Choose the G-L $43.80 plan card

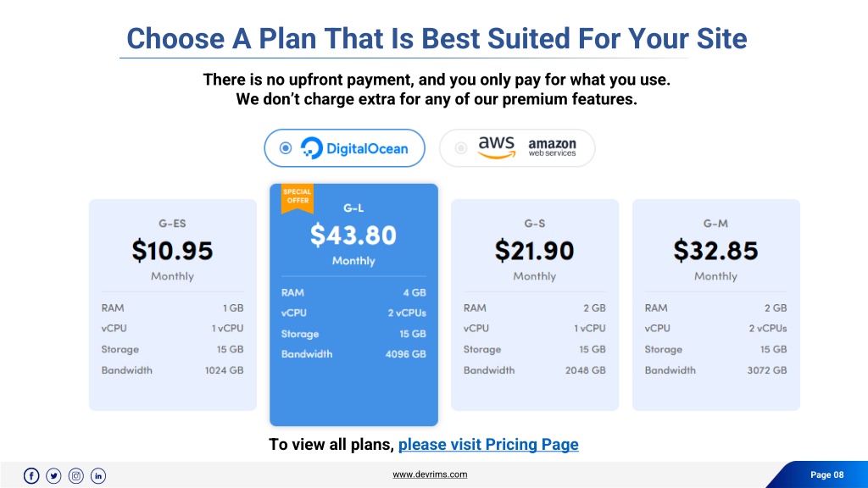pos(353,305)
